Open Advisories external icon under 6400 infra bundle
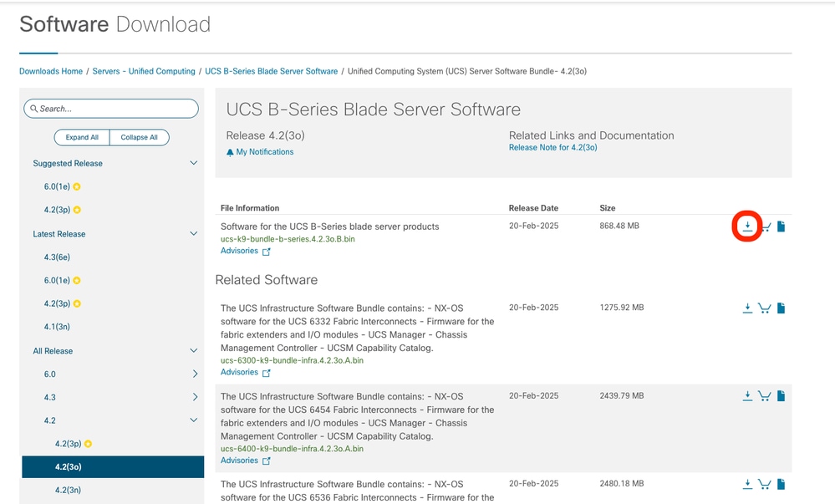This screenshot has width=835, height=504. [x=267, y=461]
